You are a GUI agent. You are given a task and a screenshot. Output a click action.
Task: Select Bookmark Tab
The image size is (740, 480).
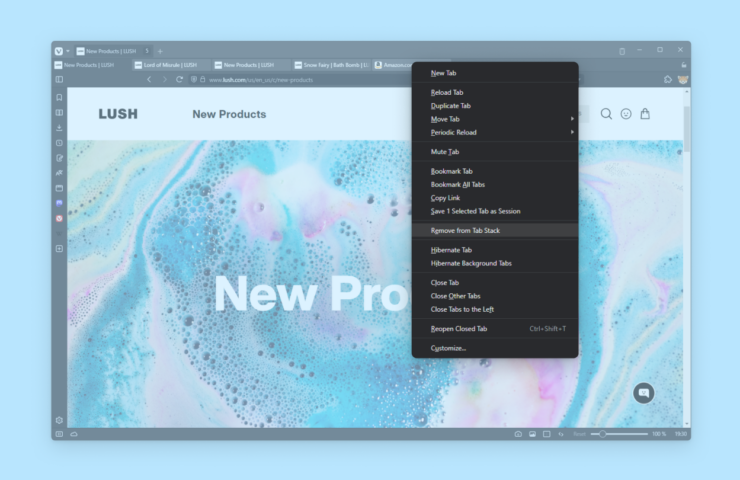(x=495, y=171)
